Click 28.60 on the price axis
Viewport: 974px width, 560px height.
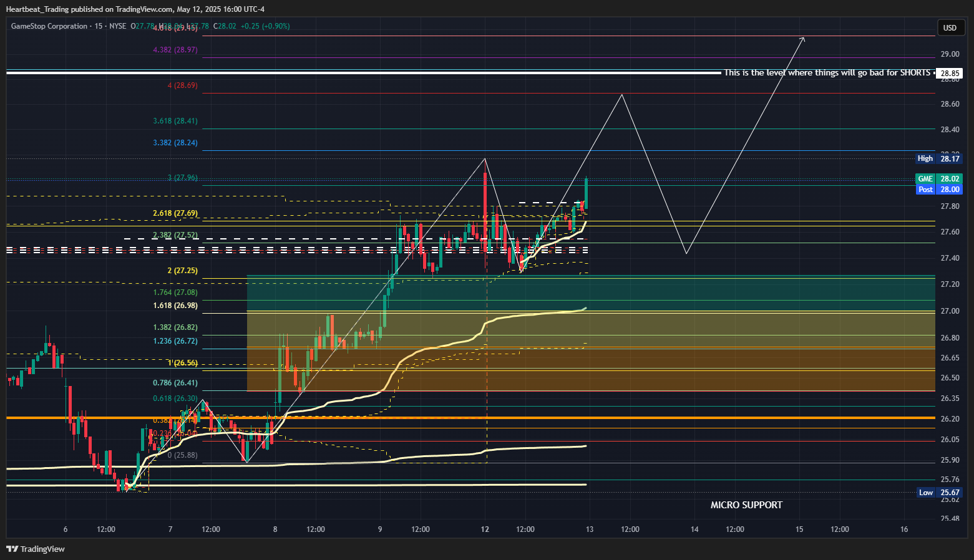[950, 104]
